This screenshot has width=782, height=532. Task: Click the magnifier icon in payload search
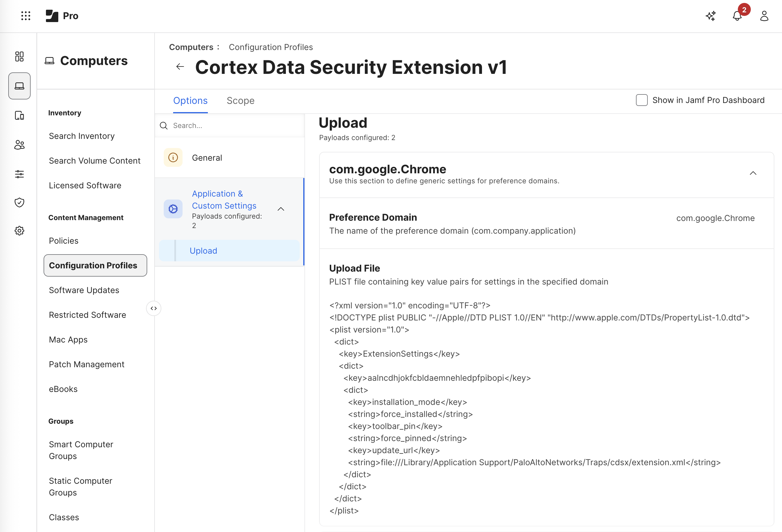pos(164,126)
